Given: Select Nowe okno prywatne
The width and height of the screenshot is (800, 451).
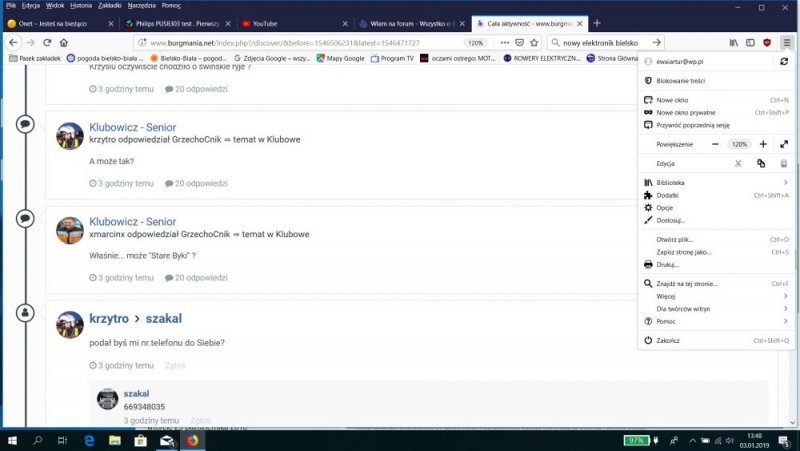Looking at the screenshot, I should (685, 113).
